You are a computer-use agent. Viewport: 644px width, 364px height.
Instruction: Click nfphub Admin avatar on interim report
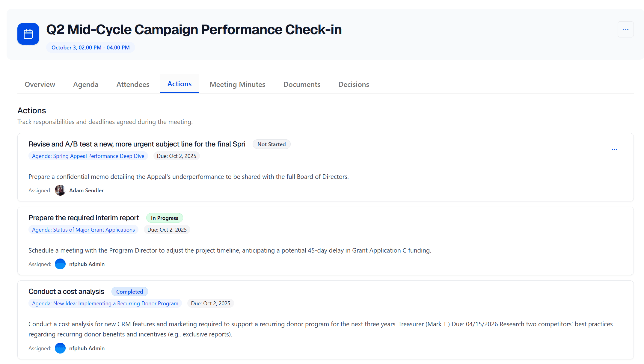(60, 264)
